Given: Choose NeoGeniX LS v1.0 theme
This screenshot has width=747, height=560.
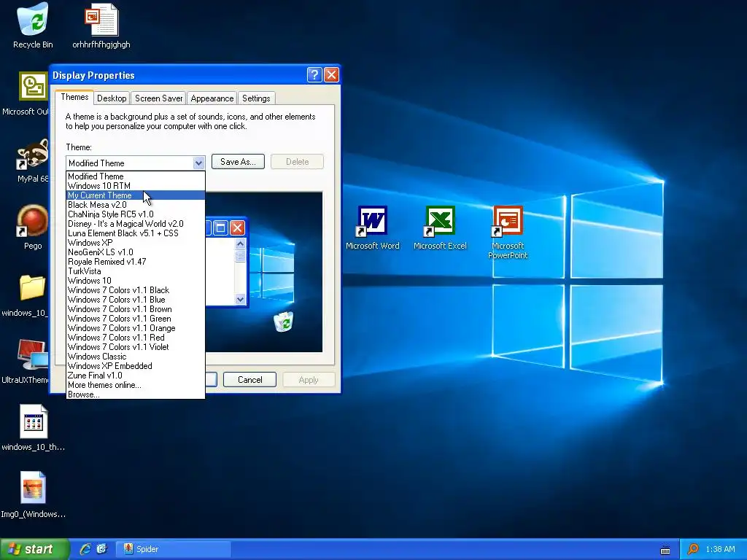Looking at the screenshot, I should 135,252.
